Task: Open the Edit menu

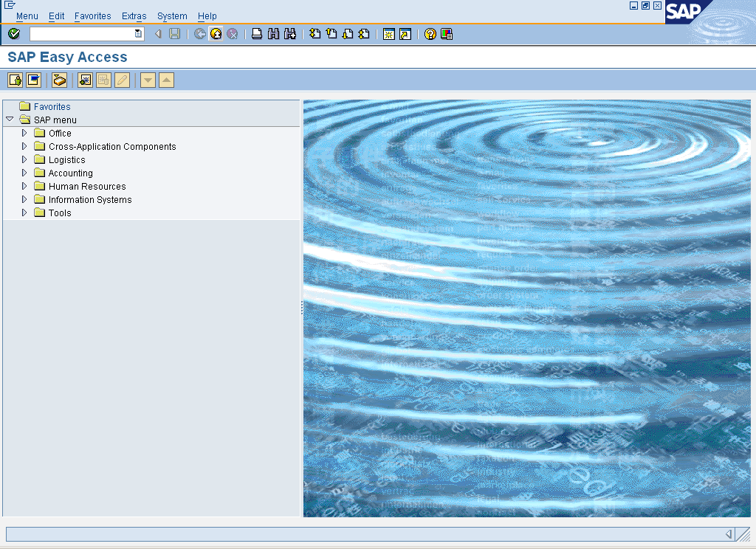Action: tap(56, 16)
